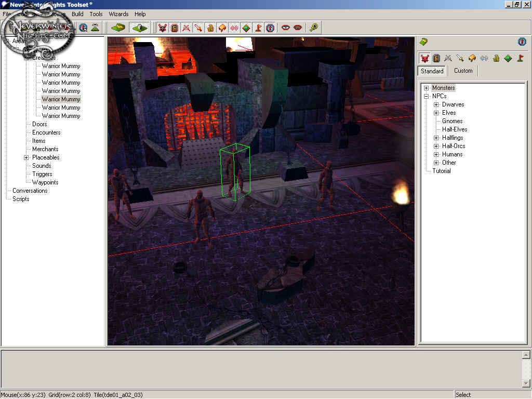Click the terrain paint icon above the palette
The image size is (532, 399).
424,42
